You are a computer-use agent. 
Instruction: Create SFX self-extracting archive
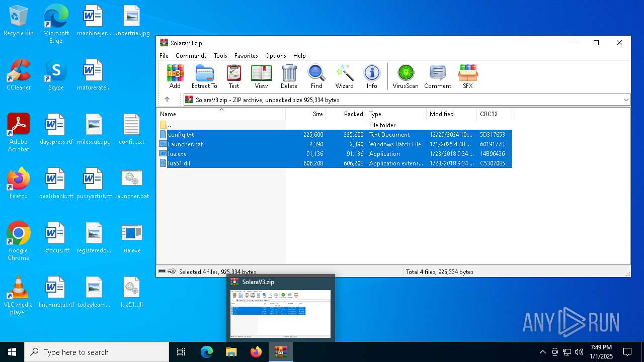[468, 77]
